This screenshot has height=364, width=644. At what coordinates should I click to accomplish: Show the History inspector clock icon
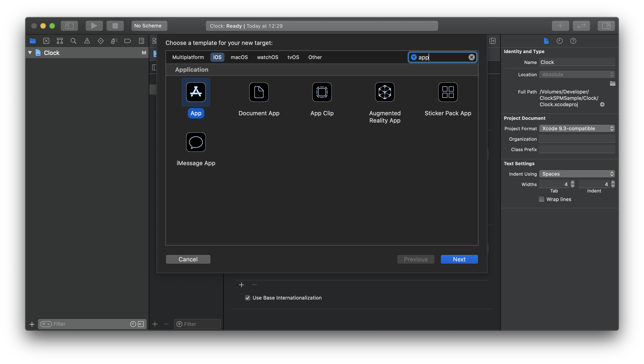pos(559,41)
